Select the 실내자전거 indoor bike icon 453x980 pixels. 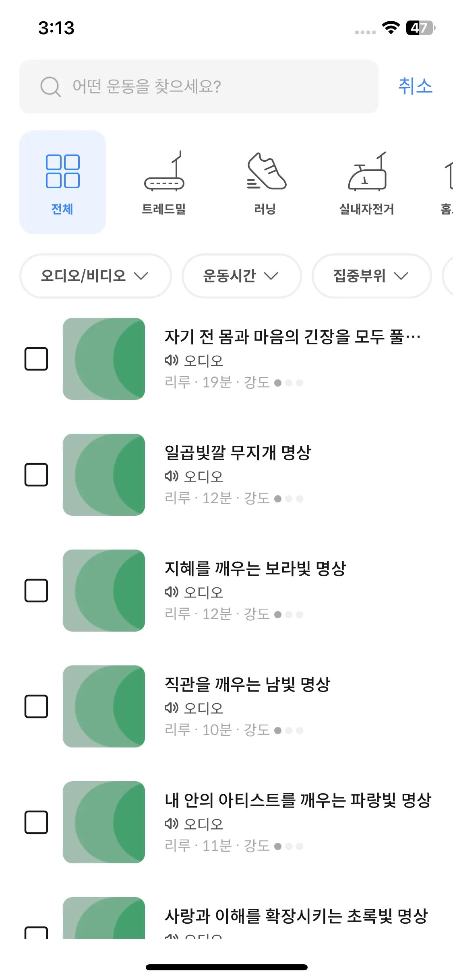(x=367, y=171)
